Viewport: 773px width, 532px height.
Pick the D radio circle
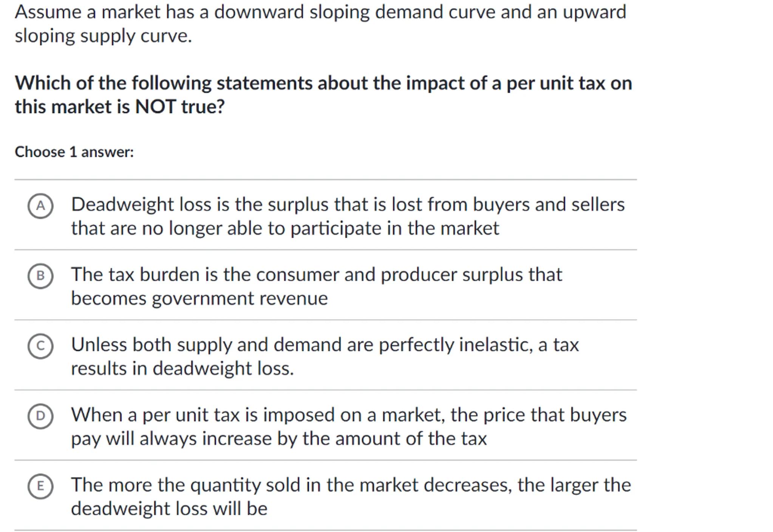pyautogui.click(x=40, y=416)
